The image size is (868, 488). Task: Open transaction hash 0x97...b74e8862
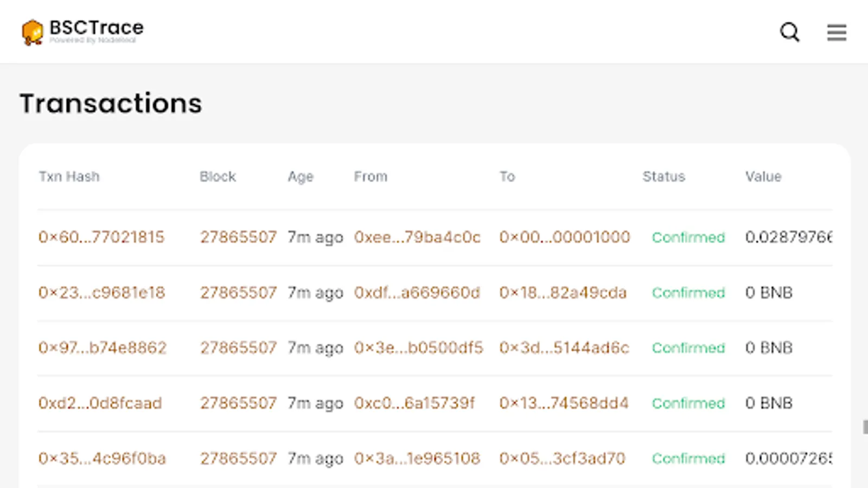click(103, 348)
